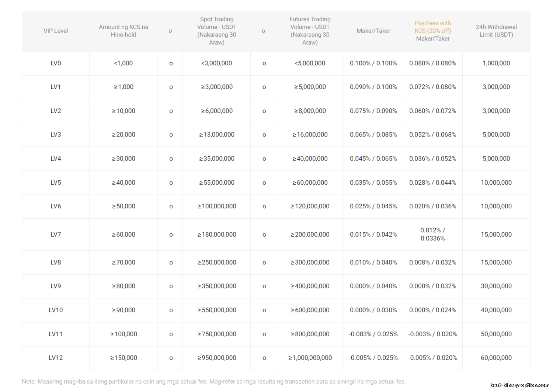The height and width of the screenshot is (392, 553).
Task: Select the ≥20,000 KCS amount cell
Action: tap(124, 135)
